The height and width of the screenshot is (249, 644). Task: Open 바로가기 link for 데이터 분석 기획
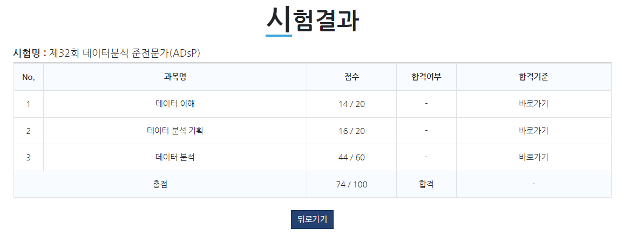click(533, 131)
